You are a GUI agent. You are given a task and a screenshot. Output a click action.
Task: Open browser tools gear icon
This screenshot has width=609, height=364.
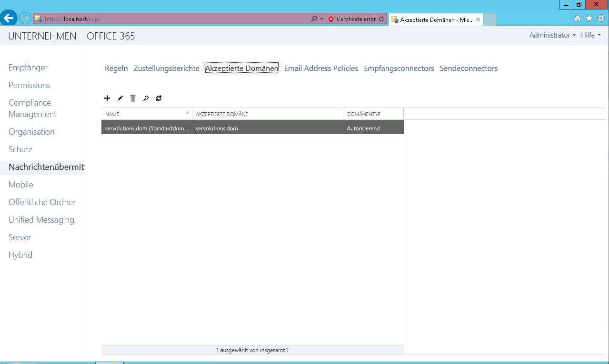coord(600,19)
